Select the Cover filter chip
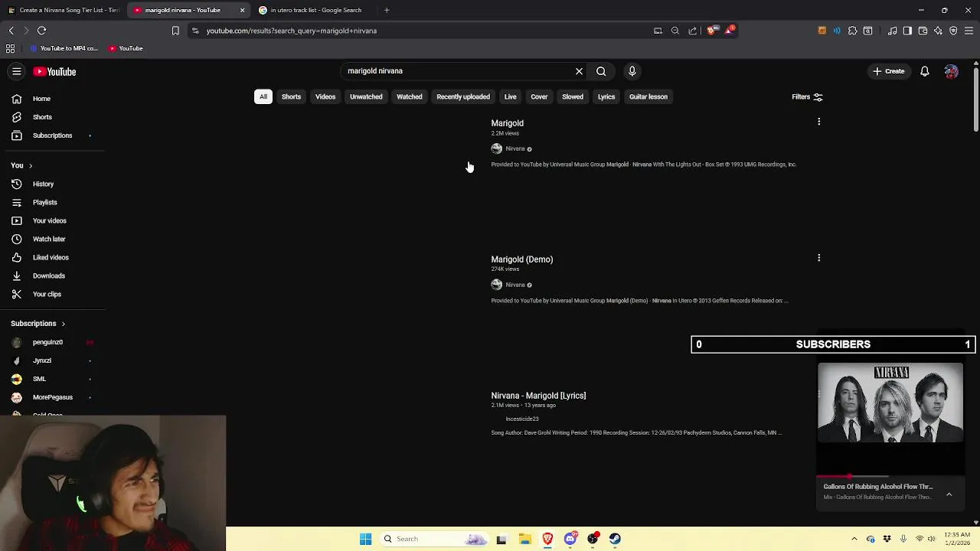Image resolution: width=980 pixels, height=551 pixels. (x=539, y=97)
